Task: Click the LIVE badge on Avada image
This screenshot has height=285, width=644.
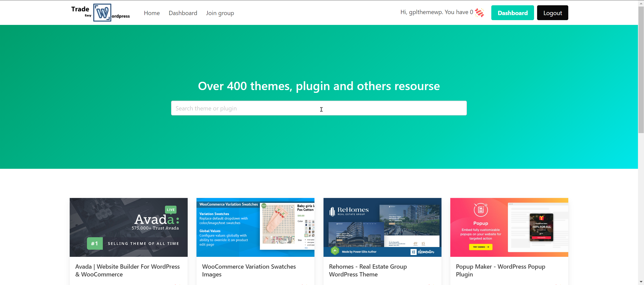Action: click(171, 210)
